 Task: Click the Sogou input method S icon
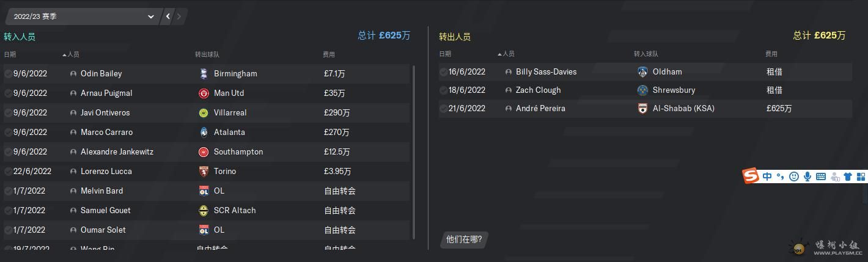click(751, 176)
